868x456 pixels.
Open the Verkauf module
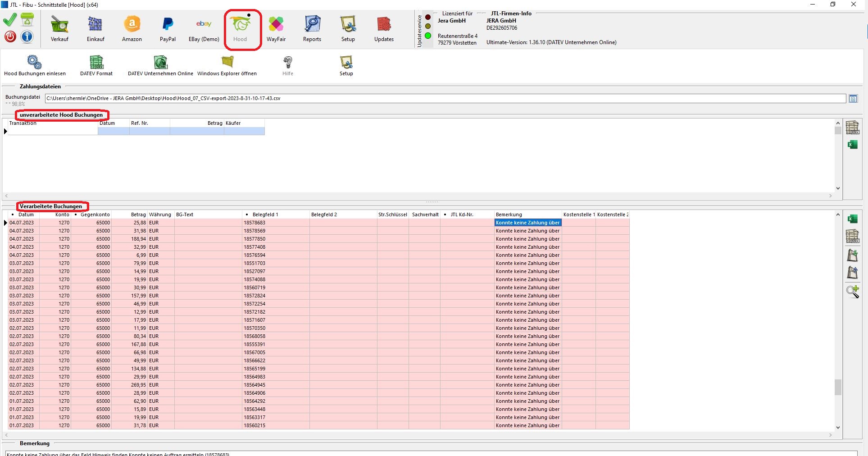59,29
